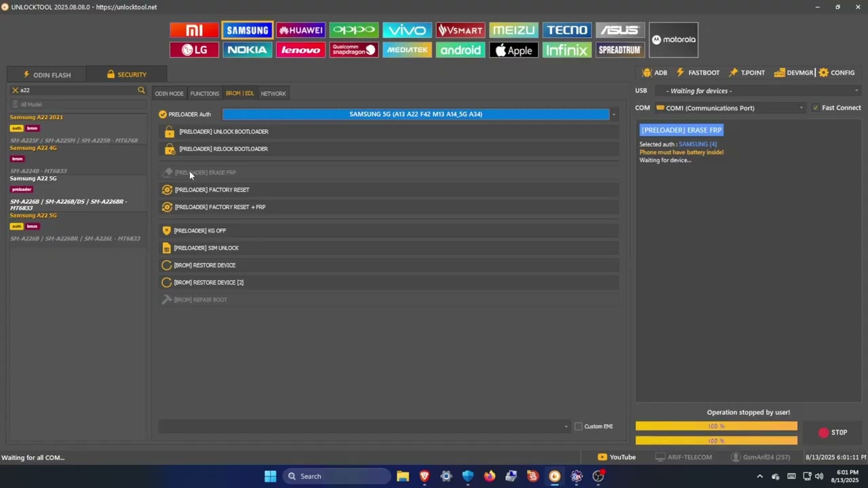Switch to the ODIN FLASH tab
This screenshot has width=868, height=488.
tap(47, 75)
